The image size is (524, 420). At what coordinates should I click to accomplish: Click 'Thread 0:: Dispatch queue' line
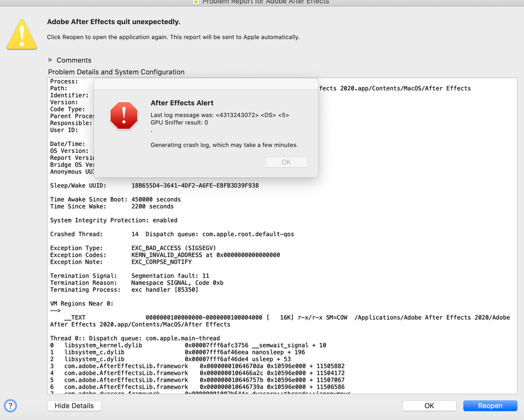point(135,338)
